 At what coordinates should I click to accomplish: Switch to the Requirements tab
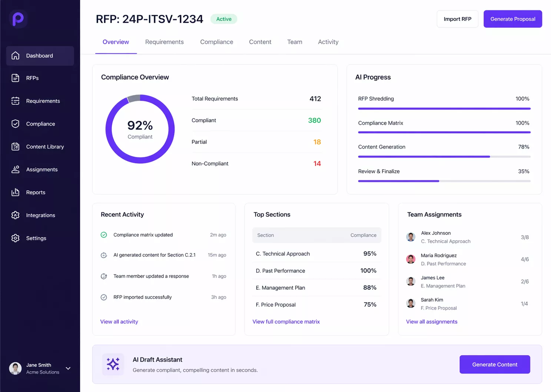165,42
